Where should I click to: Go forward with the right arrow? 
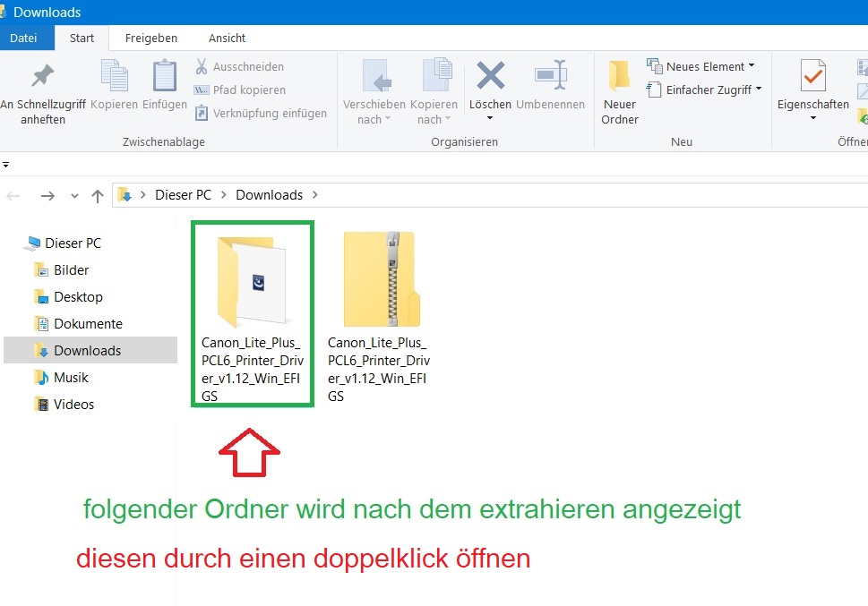click(x=47, y=195)
